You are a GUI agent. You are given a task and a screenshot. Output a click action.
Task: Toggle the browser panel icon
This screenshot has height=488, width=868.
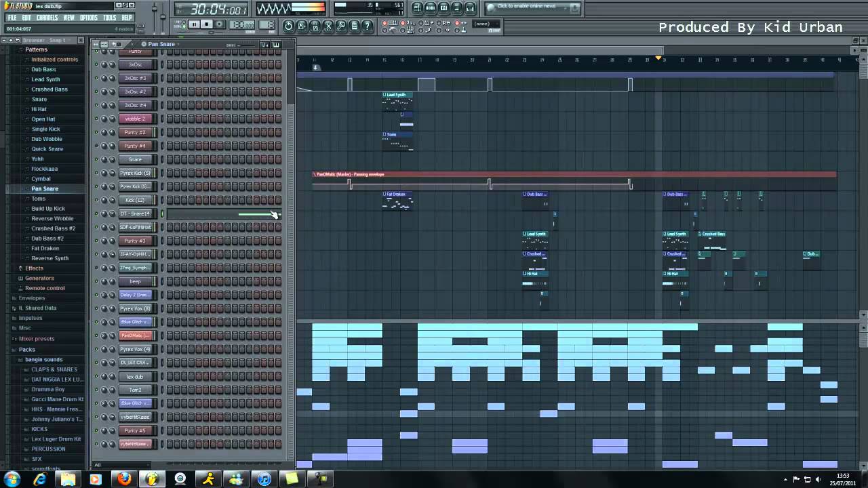[456, 8]
